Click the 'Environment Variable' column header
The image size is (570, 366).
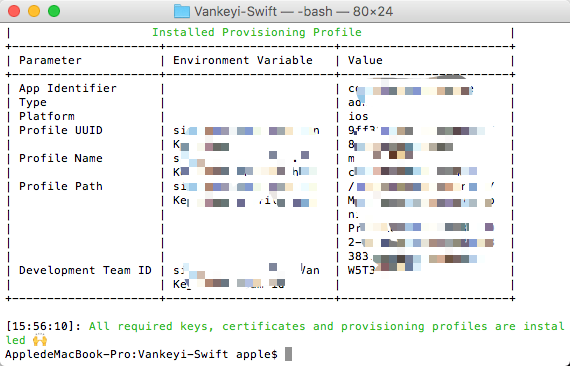[x=242, y=60]
